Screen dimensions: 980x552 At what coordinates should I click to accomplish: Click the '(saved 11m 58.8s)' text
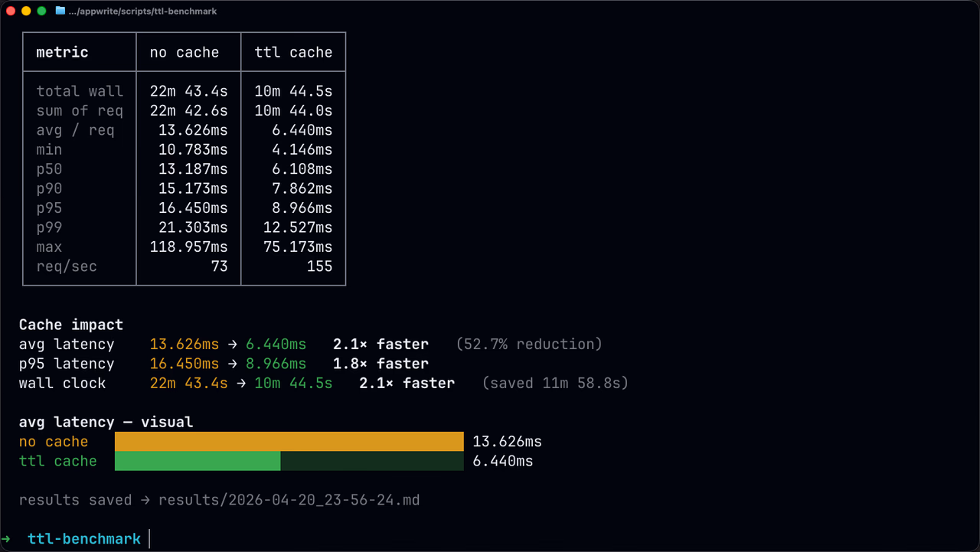(555, 383)
